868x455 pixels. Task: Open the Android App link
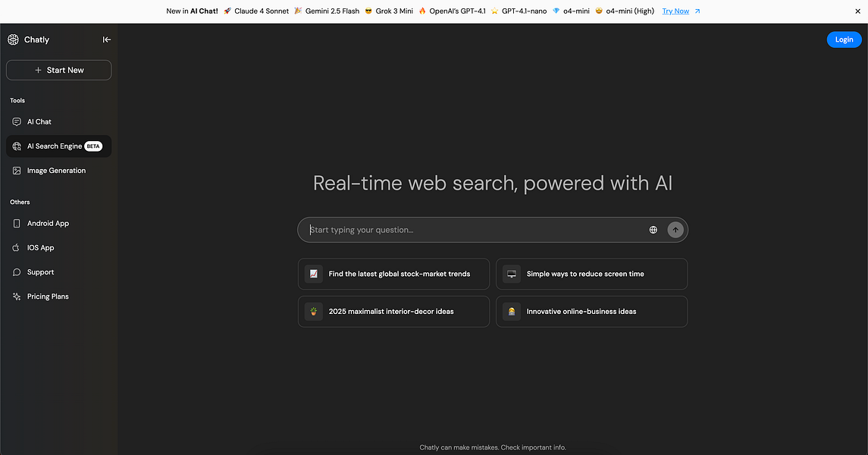click(x=58, y=224)
